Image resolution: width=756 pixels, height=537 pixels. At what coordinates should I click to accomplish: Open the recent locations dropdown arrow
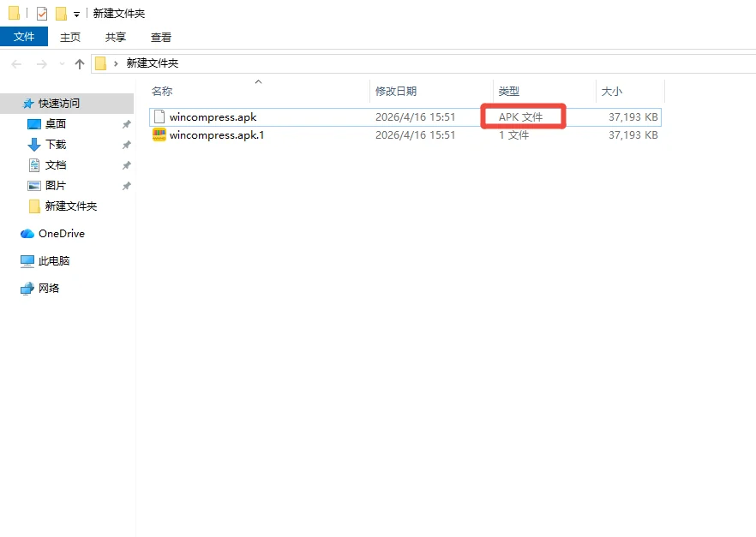62,63
